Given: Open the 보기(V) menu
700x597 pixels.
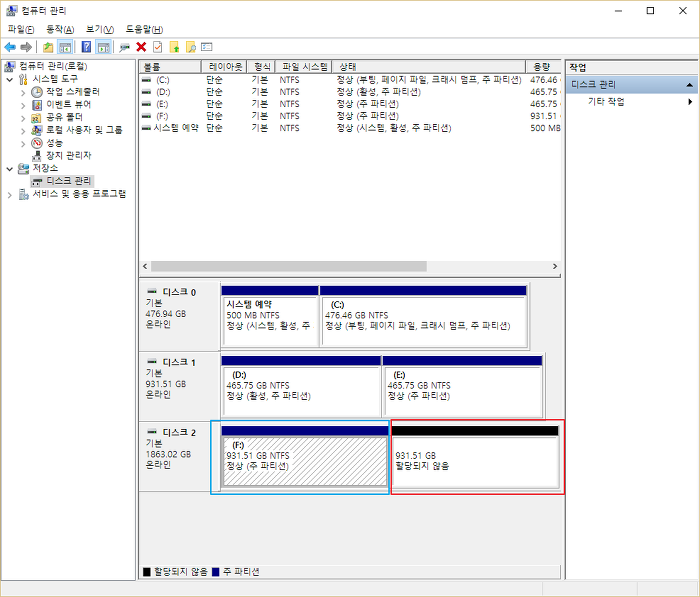Looking at the screenshot, I should pos(100,29).
